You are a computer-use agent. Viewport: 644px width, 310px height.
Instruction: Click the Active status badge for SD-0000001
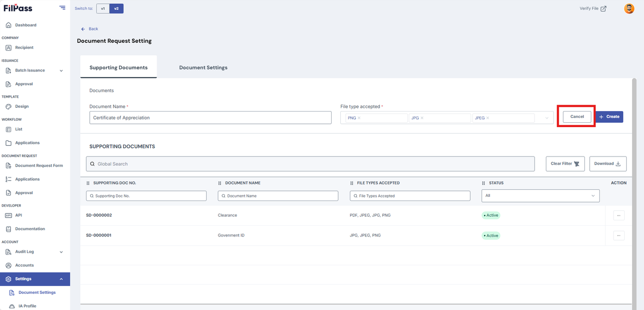[x=491, y=235]
